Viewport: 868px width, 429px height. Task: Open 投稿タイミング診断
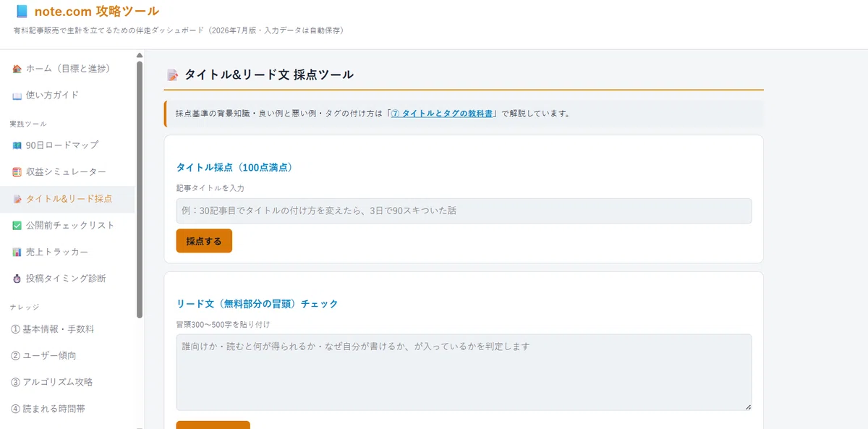tap(67, 279)
